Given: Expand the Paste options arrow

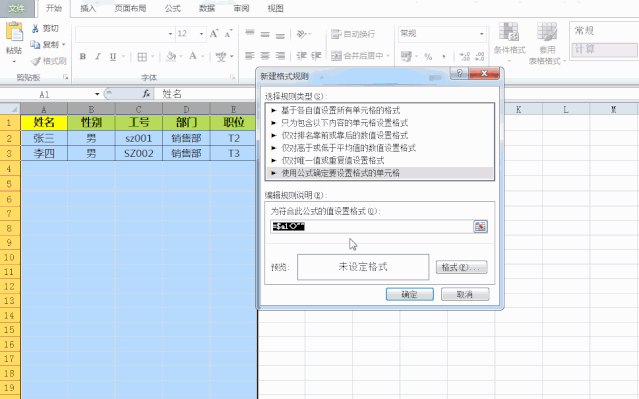Looking at the screenshot, I should (x=14, y=62).
